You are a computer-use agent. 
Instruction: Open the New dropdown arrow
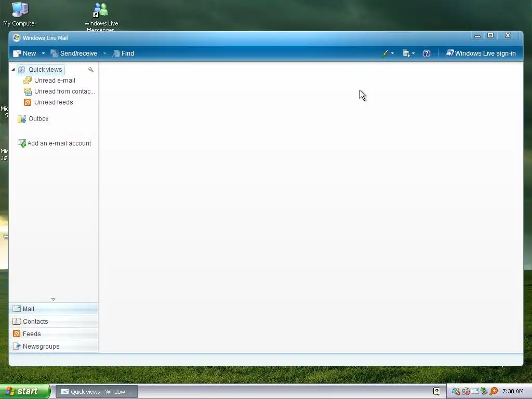43,54
